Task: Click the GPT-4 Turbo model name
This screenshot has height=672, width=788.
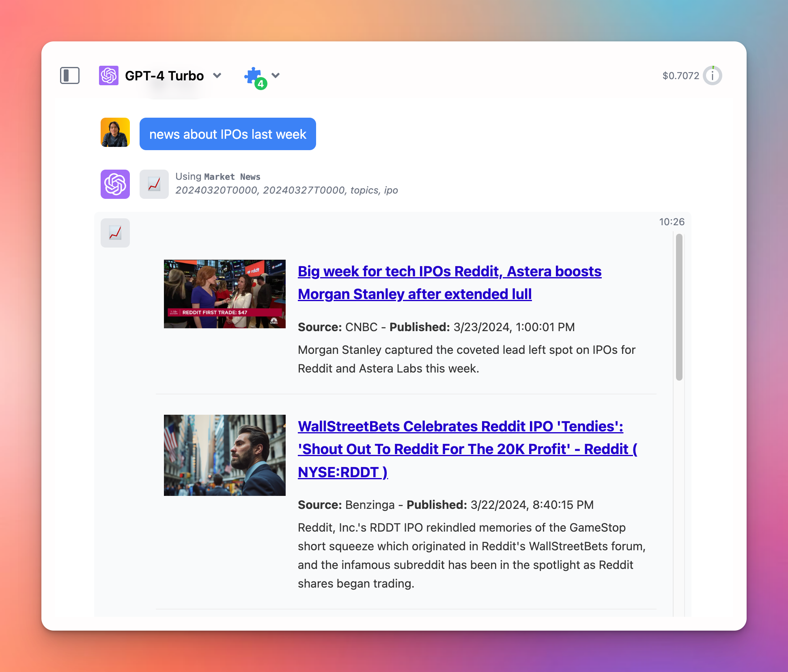Action: tap(164, 75)
